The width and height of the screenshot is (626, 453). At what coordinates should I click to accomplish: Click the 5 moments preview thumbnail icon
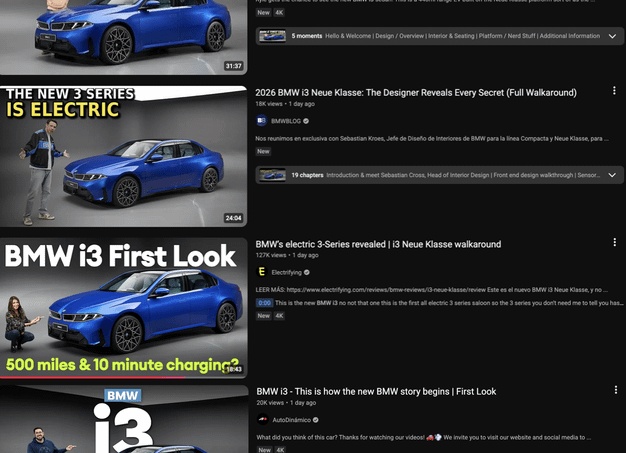click(273, 36)
